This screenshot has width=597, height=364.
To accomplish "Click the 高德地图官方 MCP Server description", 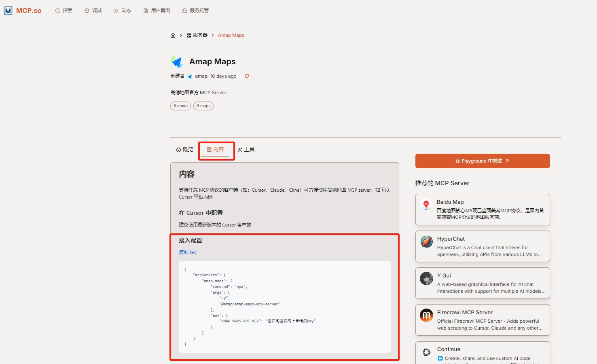I will click(x=198, y=93).
